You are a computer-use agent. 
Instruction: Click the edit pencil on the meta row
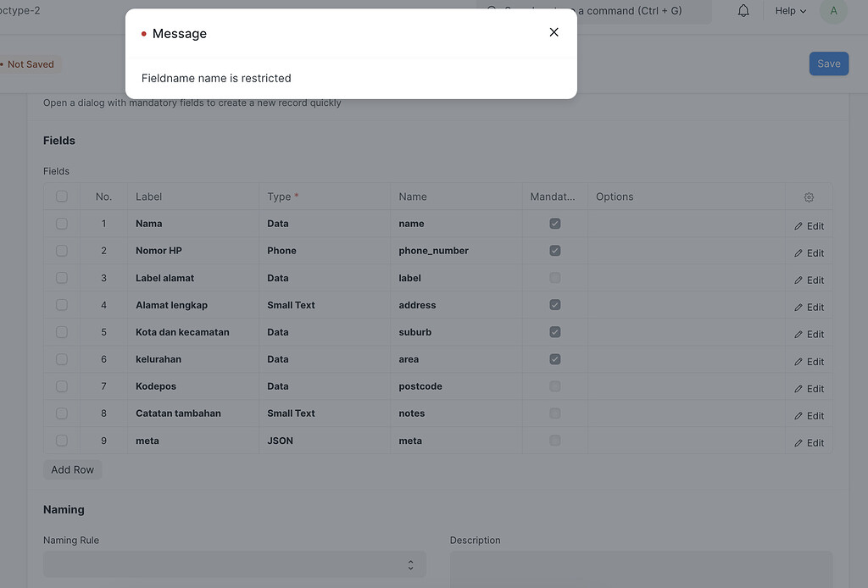click(x=808, y=442)
